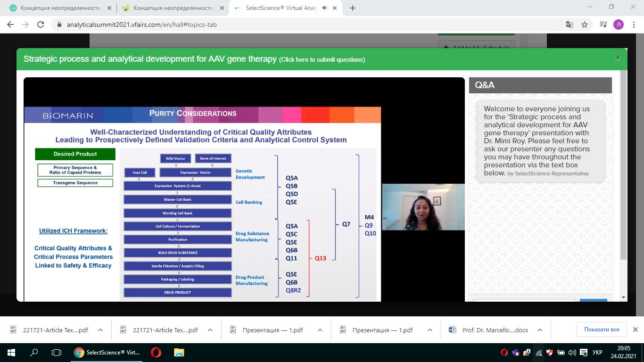
Task: Open the media control icon in Chrome toolbar
Action: pyautogui.click(x=603, y=25)
